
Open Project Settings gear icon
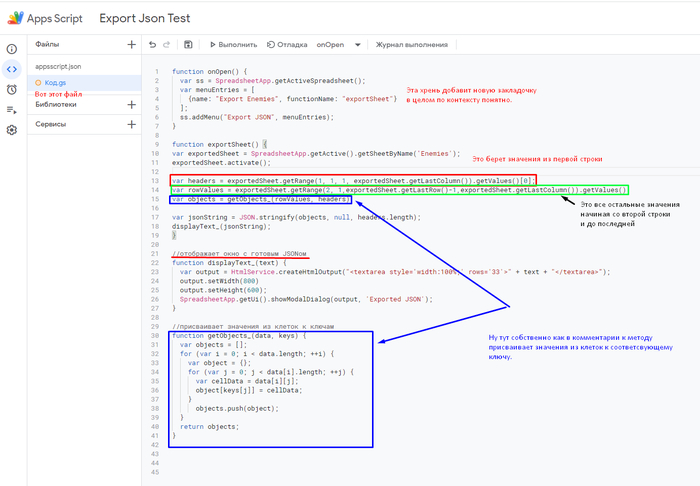[x=11, y=130]
